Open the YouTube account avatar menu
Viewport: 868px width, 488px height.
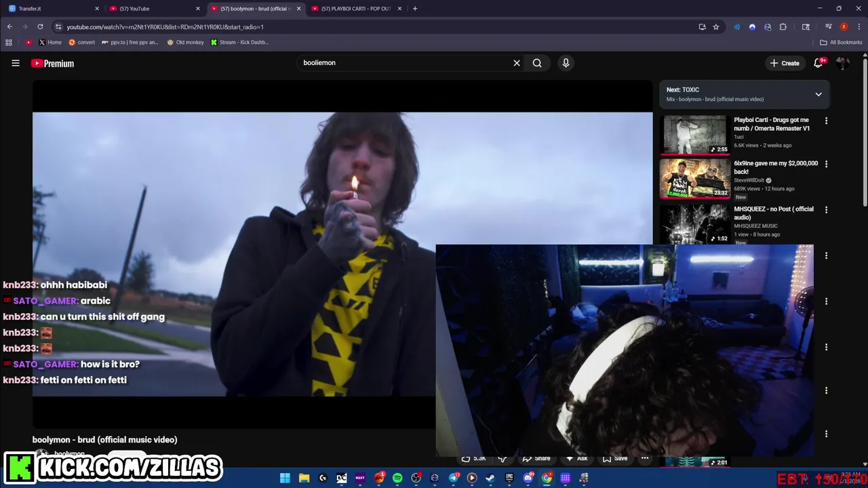click(x=843, y=63)
